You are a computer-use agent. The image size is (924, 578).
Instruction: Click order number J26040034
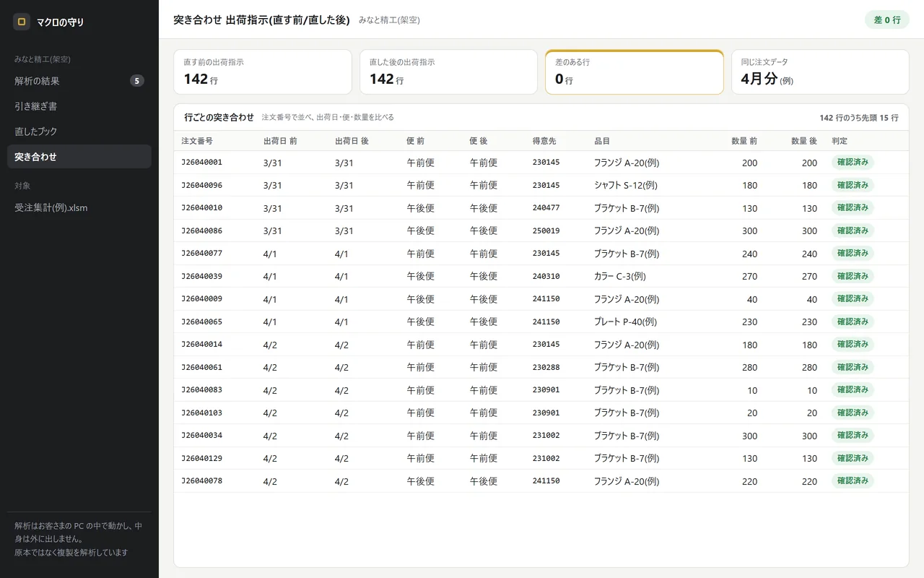202,436
